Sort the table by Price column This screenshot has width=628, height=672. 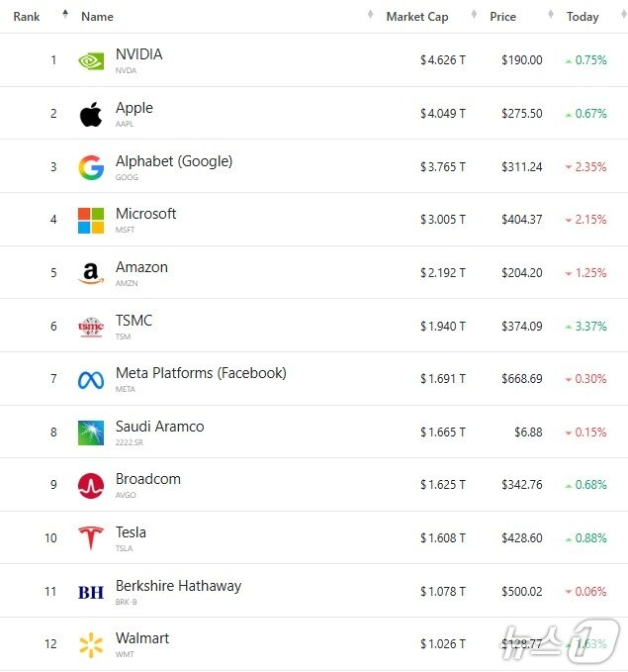click(x=502, y=17)
